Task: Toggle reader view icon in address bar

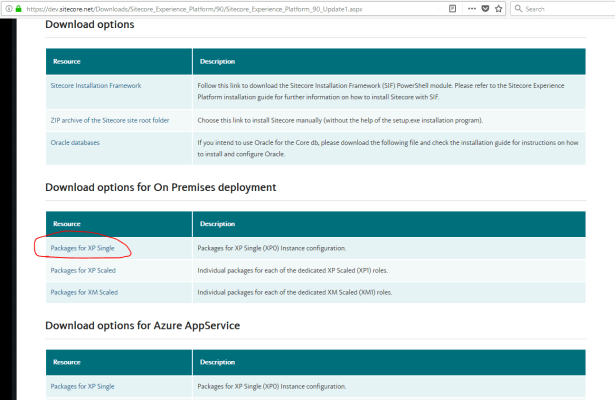Action: (x=452, y=9)
